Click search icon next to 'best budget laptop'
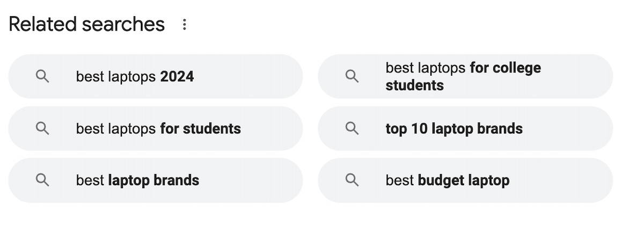This screenshot has height=225, width=644. 352,180
